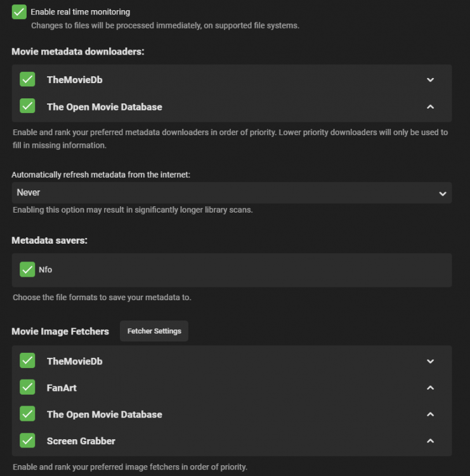Disable TheMovieDb metadata downloader checkbox
Image resolution: width=470 pixels, height=476 pixels.
27,79
